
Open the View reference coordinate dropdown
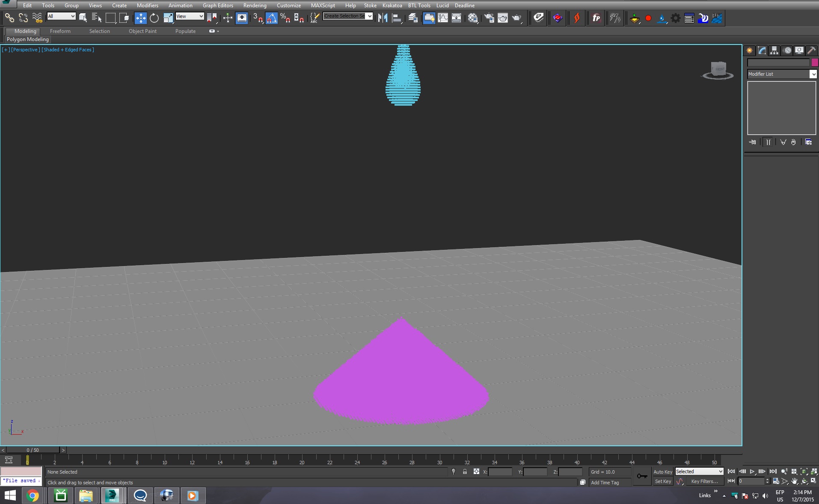point(190,16)
